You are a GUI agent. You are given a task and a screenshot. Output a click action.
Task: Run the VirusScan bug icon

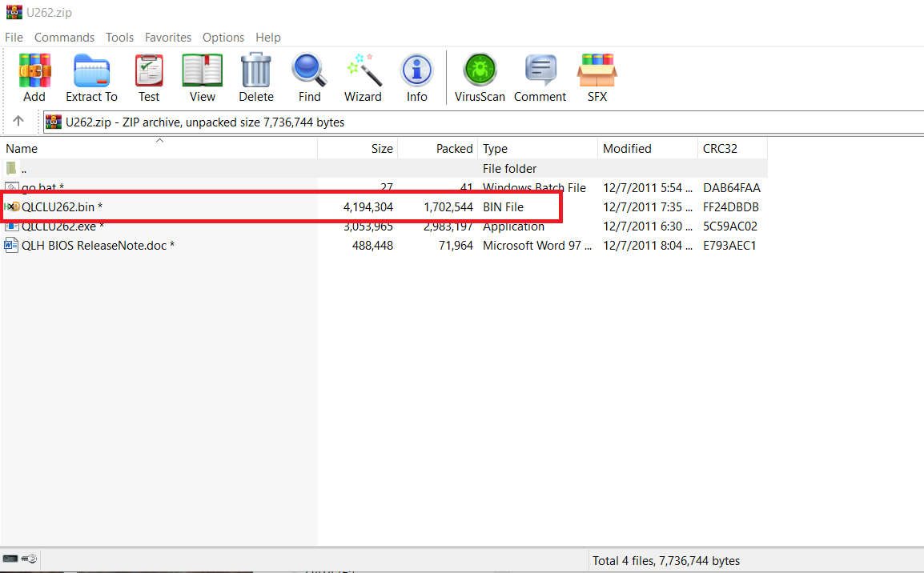(x=480, y=70)
